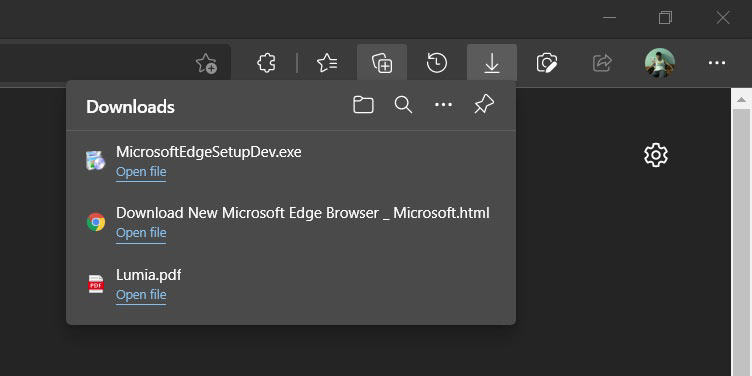Launch the Web capture camera icon

547,63
